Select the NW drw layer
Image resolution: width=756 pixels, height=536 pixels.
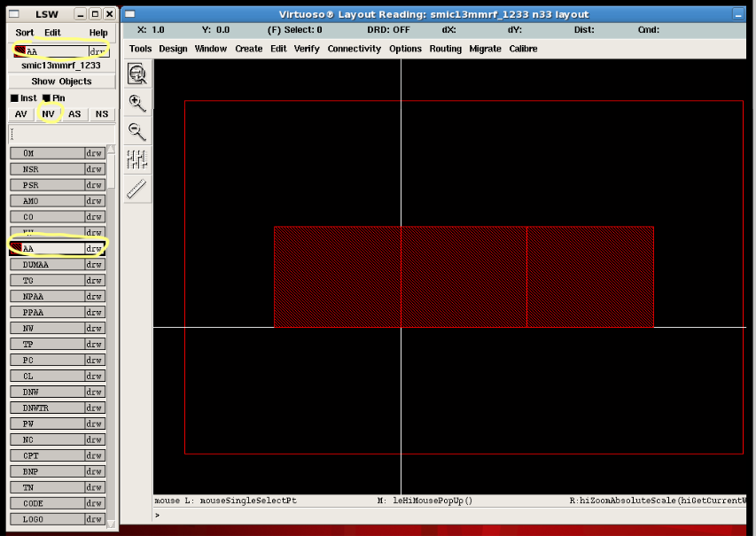coord(58,329)
